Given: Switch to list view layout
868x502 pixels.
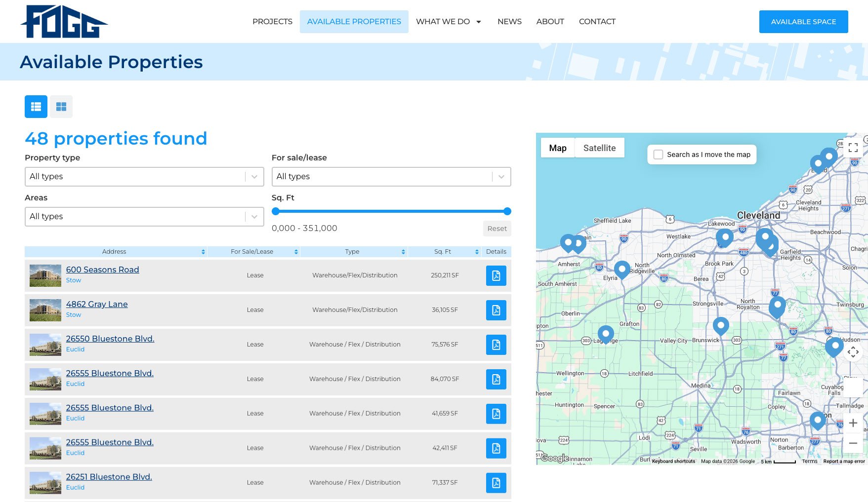Looking at the screenshot, I should point(35,106).
